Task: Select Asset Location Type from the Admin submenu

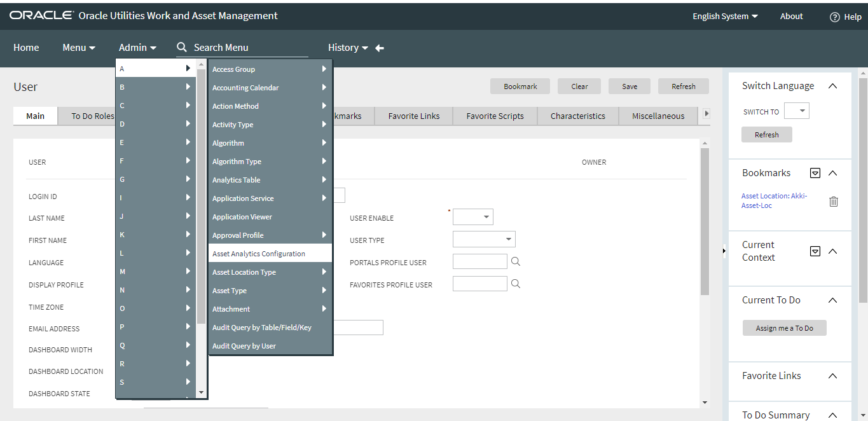Action: (244, 272)
